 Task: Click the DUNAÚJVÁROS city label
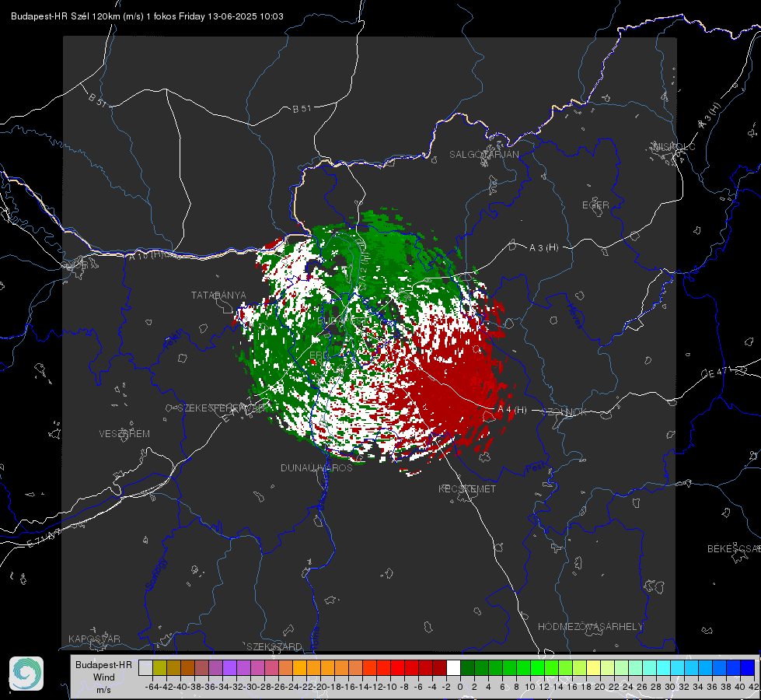316,467
